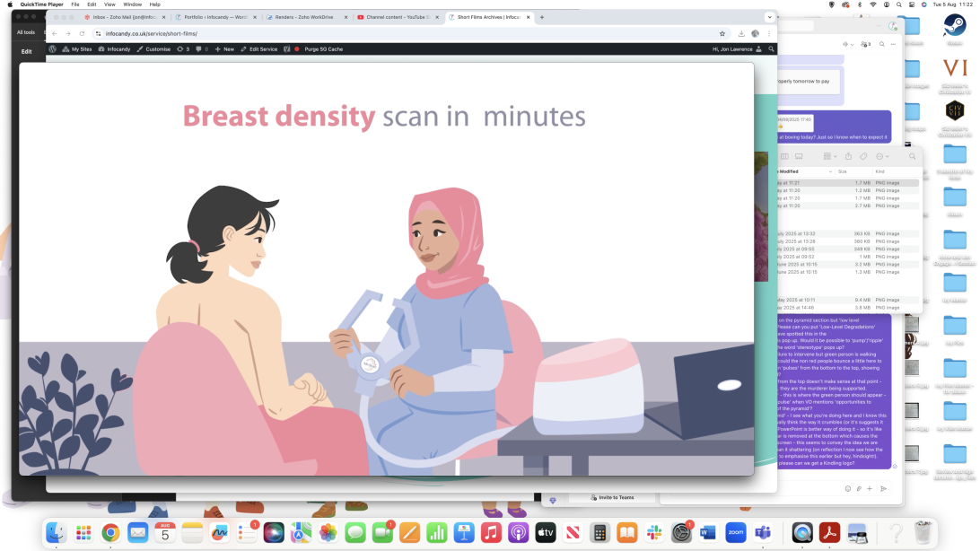This screenshot has width=980, height=551.
Task: Open the QuickTime Player View menu
Action: (109, 4)
